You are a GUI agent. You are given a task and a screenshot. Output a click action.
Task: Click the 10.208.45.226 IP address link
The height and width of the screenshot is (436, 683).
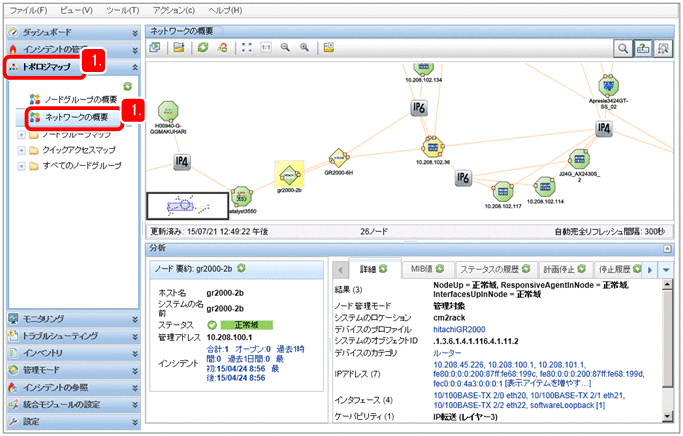pyautogui.click(x=458, y=365)
